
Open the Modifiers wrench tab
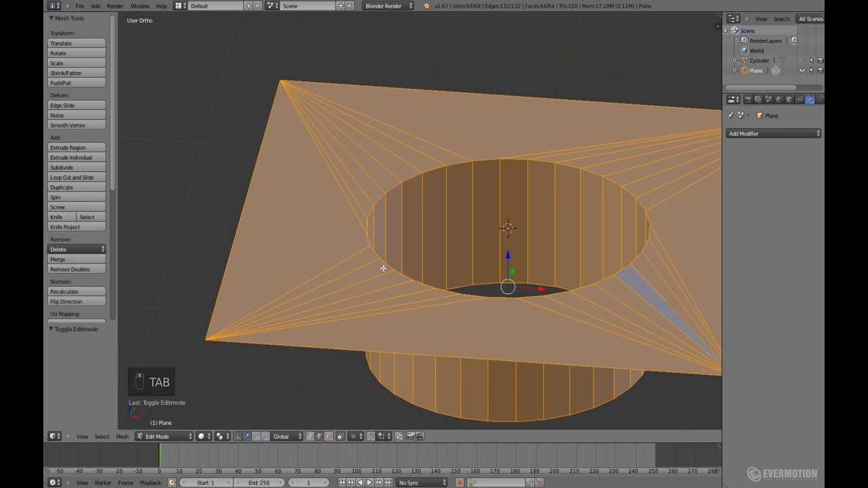(x=810, y=100)
